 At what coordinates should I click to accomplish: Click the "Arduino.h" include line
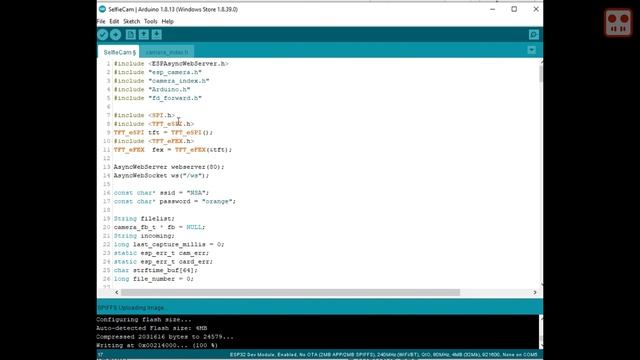coord(152,89)
